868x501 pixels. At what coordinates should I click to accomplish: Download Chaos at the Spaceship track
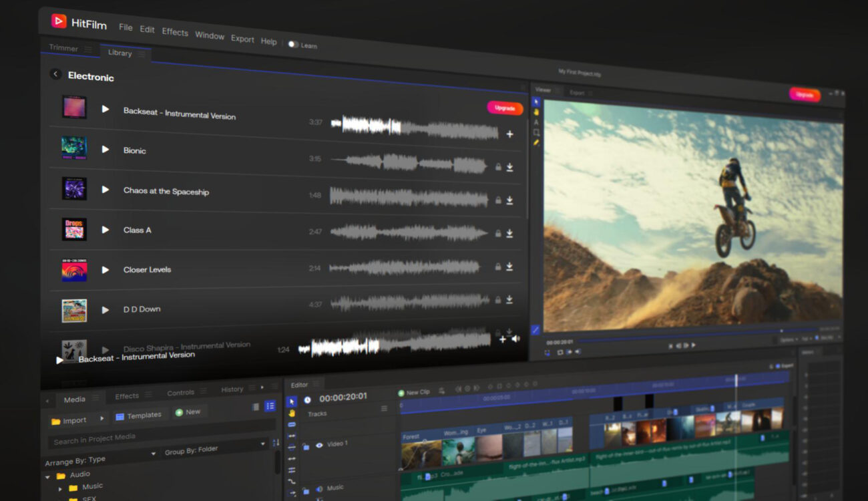click(x=509, y=200)
